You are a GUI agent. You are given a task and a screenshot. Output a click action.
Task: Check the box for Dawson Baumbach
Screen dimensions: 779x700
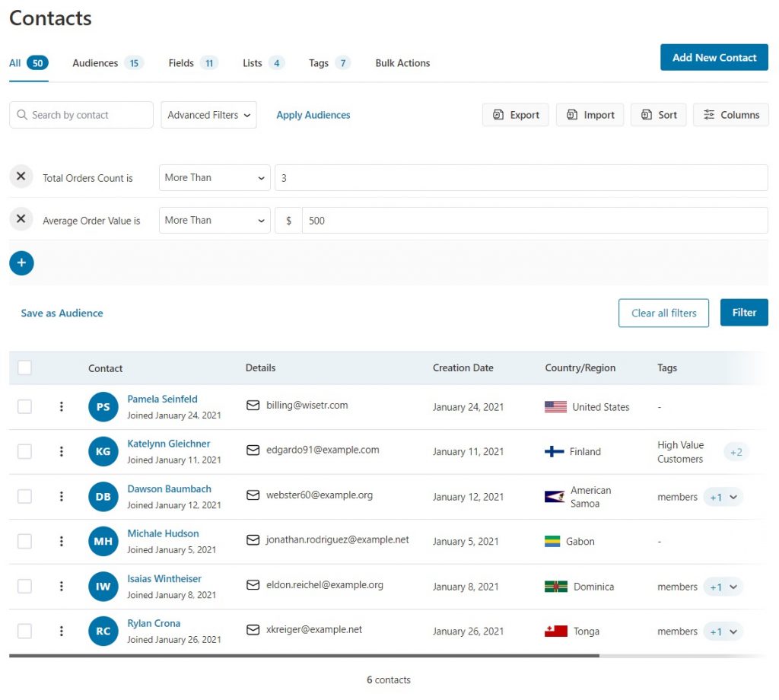pyautogui.click(x=24, y=496)
